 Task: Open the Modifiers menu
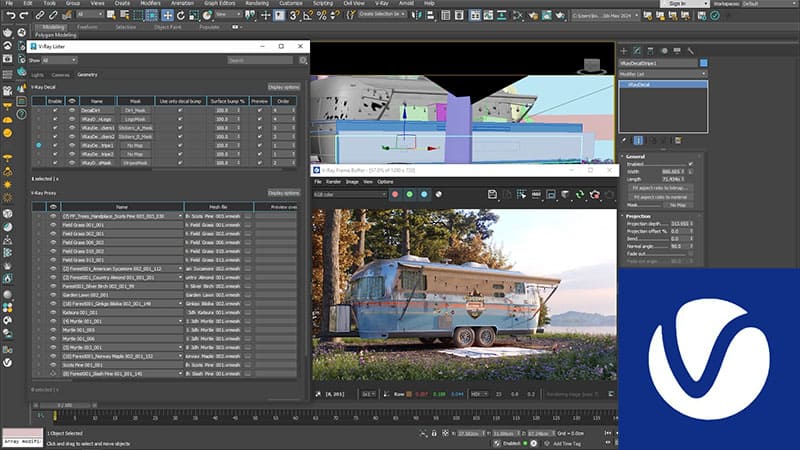click(150, 3)
